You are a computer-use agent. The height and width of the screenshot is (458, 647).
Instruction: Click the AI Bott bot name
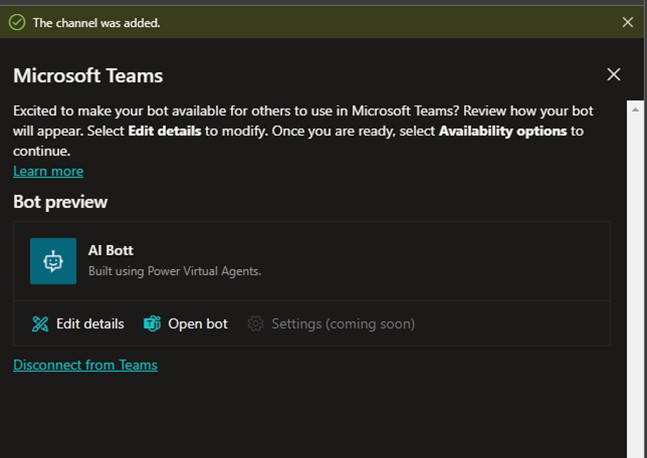pyautogui.click(x=110, y=251)
